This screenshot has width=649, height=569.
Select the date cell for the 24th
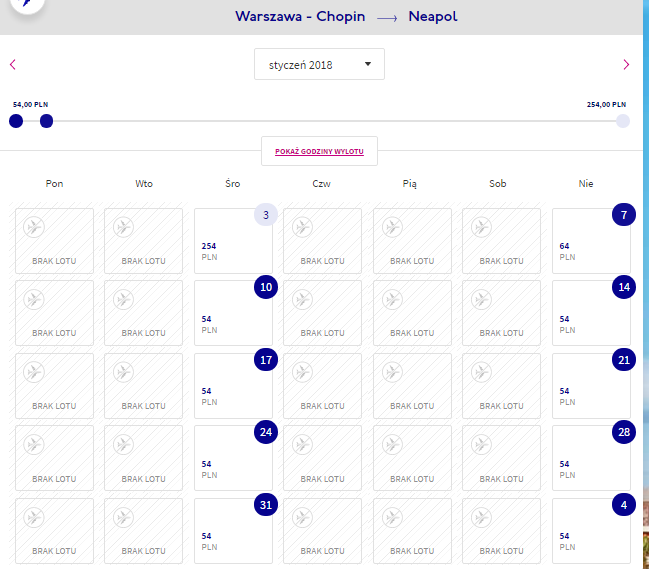click(x=233, y=458)
